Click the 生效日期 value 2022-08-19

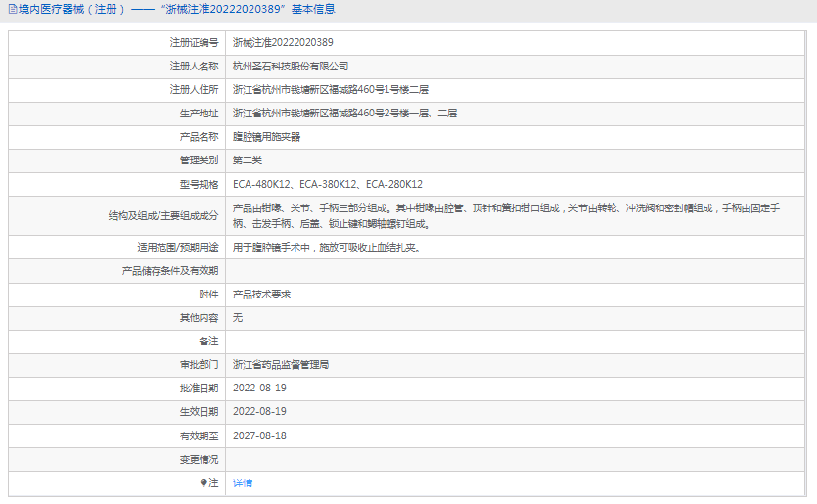click(259, 412)
